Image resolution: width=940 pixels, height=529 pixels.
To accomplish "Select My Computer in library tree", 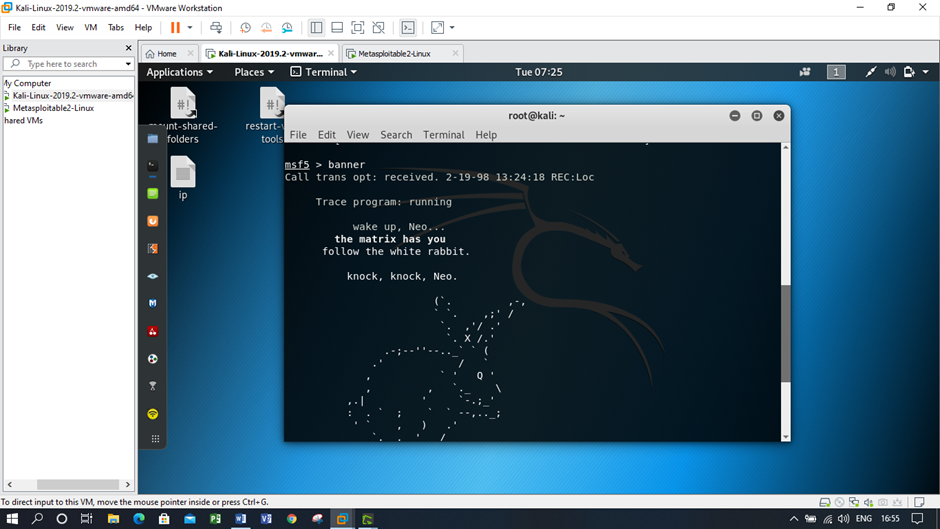I will point(28,83).
